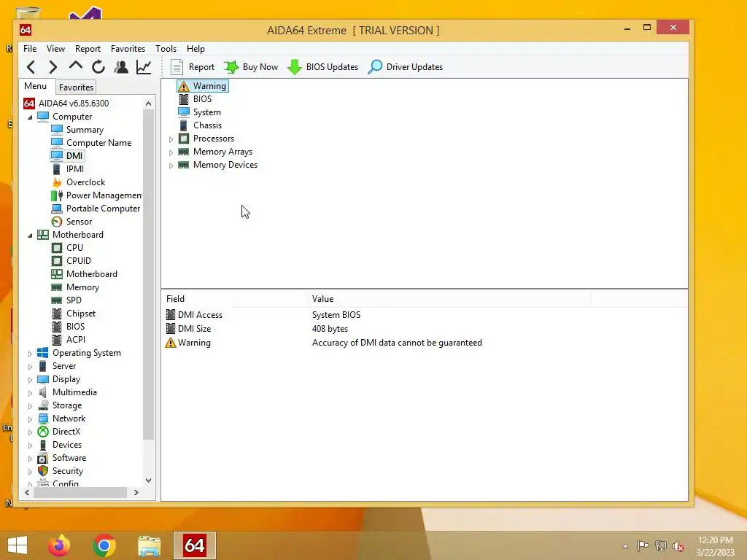Screen dimensions: 747x560
Task: Click the Devices icon in the tree
Action: coord(43,445)
